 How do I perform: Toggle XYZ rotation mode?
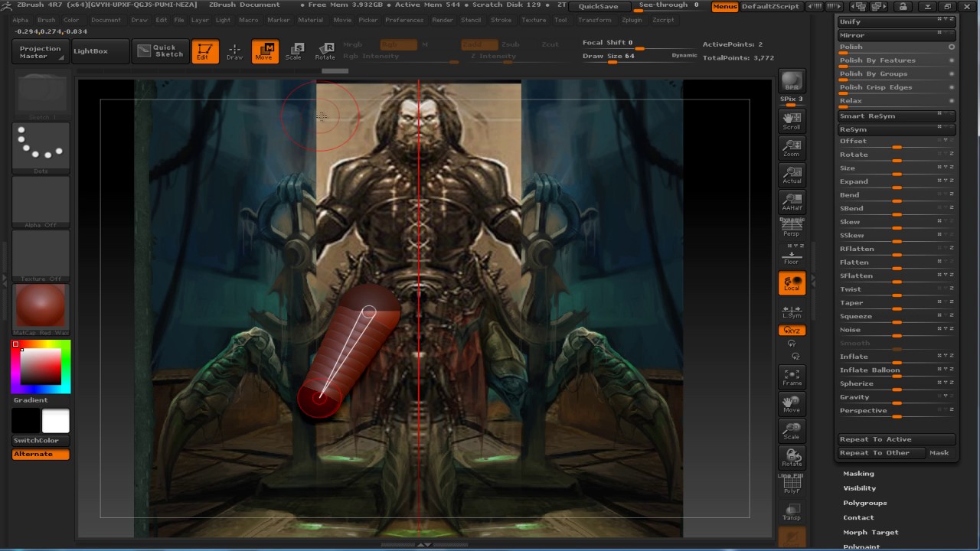tap(792, 331)
